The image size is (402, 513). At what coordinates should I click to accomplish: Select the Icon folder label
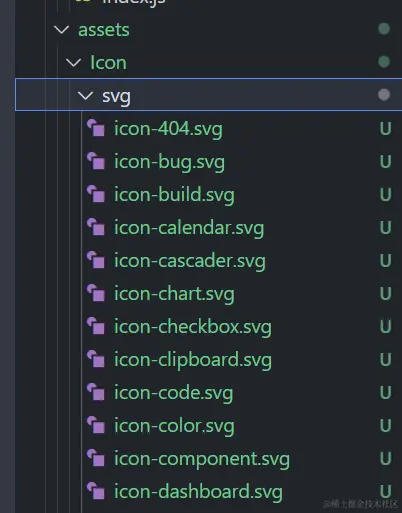coord(109,63)
